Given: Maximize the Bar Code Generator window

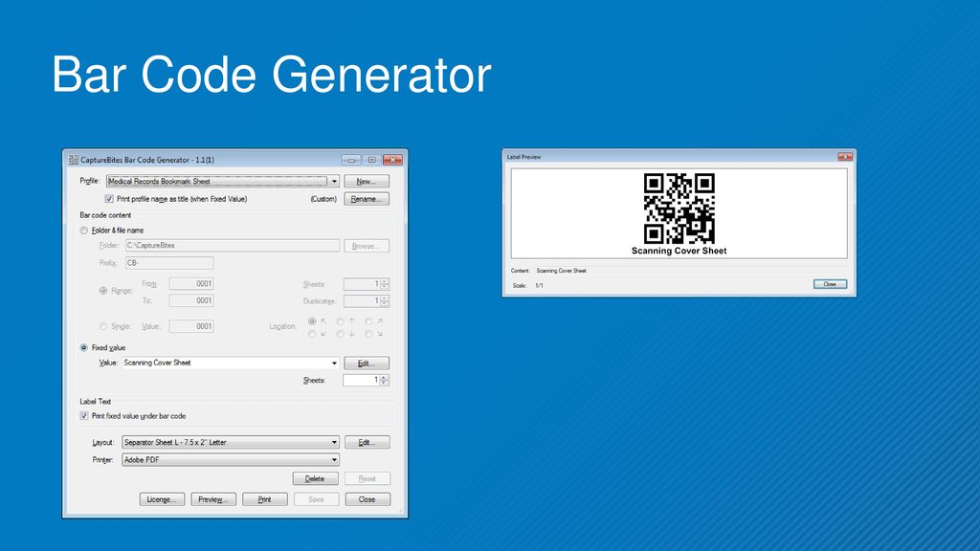Looking at the screenshot, I should (x=372, y=160).
